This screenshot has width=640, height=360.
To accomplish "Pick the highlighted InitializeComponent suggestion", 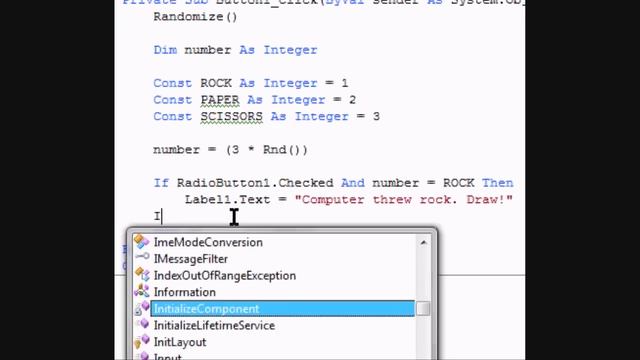I will (x=282, y=309).
